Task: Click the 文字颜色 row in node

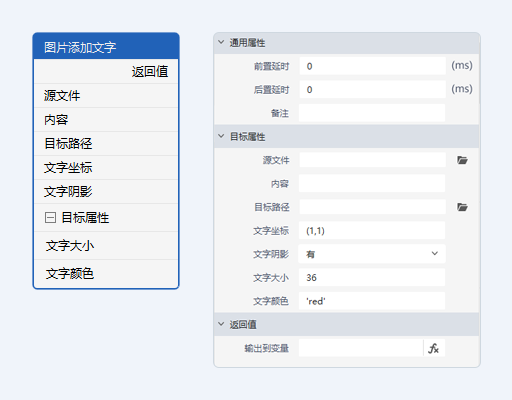Action: tap(106, 274)
